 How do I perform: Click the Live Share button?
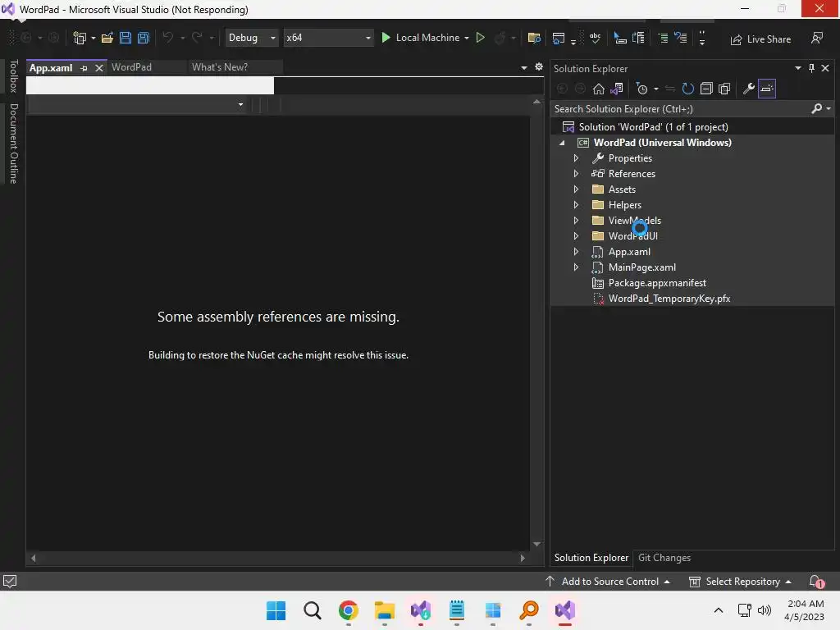click(760, 39)
